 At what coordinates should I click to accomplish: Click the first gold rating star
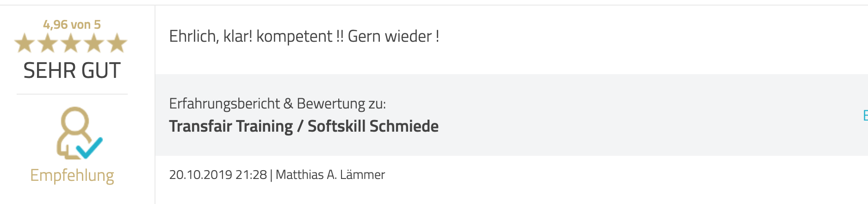pyautogui.click(x=25, y=43)
